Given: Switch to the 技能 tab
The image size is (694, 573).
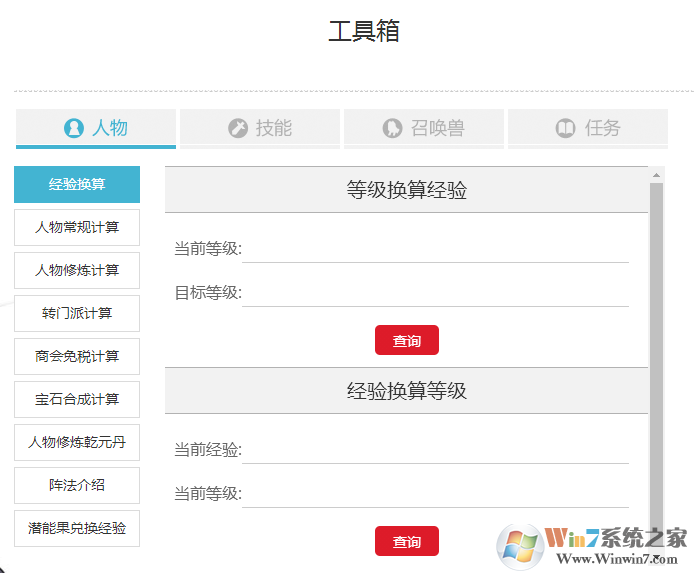Looking at the screenshot, I should (260, 128).
